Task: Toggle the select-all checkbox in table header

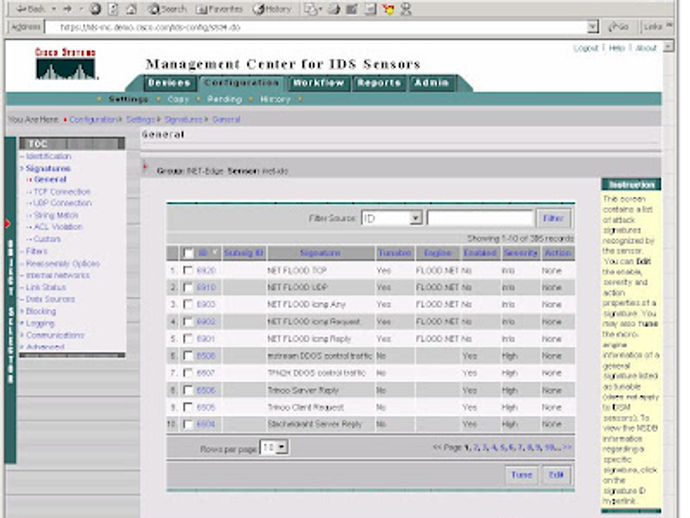Action: [188, 253]
